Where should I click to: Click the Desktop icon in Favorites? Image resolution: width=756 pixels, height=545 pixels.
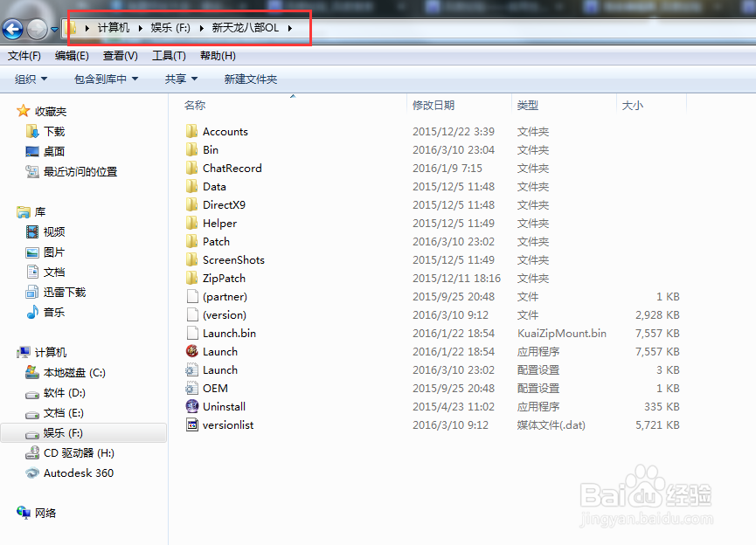[32, 151]
